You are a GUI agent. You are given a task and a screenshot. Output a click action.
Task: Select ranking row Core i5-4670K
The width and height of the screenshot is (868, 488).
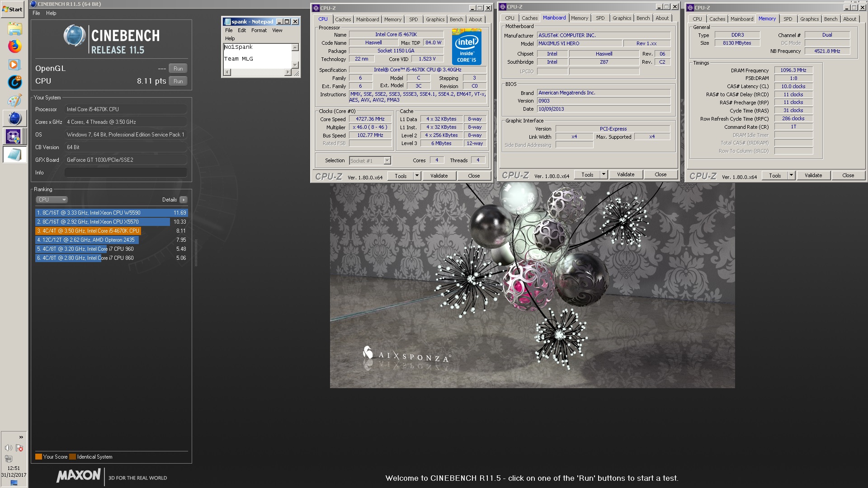click(x=111, y=231)
